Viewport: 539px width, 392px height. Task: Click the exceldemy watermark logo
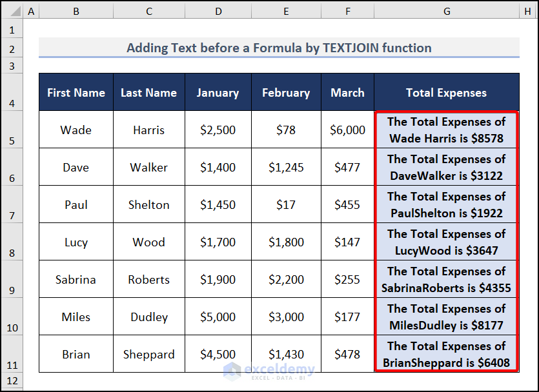point(270,370)
